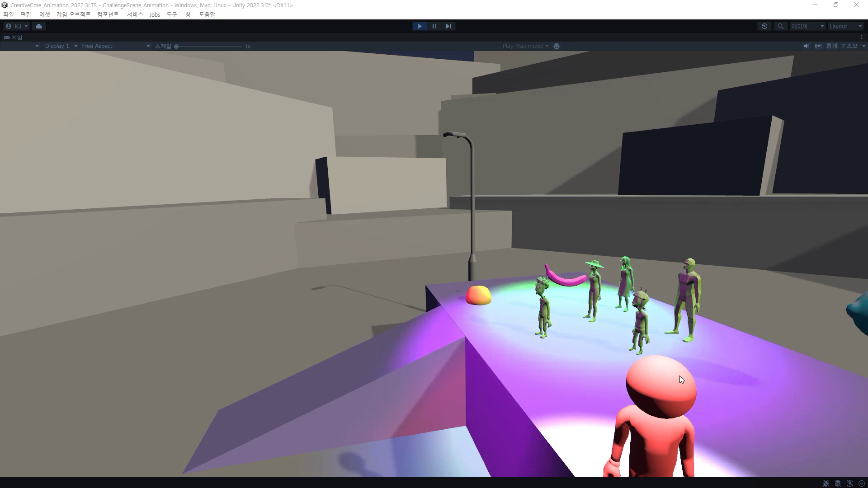The image size is (868, 488).
Task: Click the Undo History icon near top right
Action: pos(764,26)
